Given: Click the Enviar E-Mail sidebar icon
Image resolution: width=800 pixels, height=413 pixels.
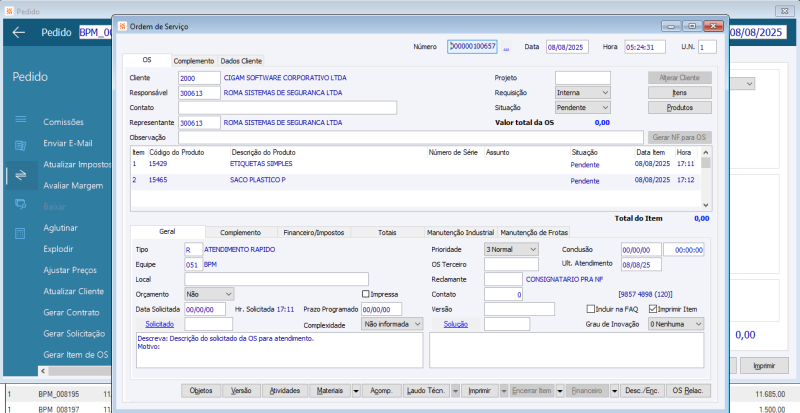Looking at the screenshot, I should tap(20, 146).
